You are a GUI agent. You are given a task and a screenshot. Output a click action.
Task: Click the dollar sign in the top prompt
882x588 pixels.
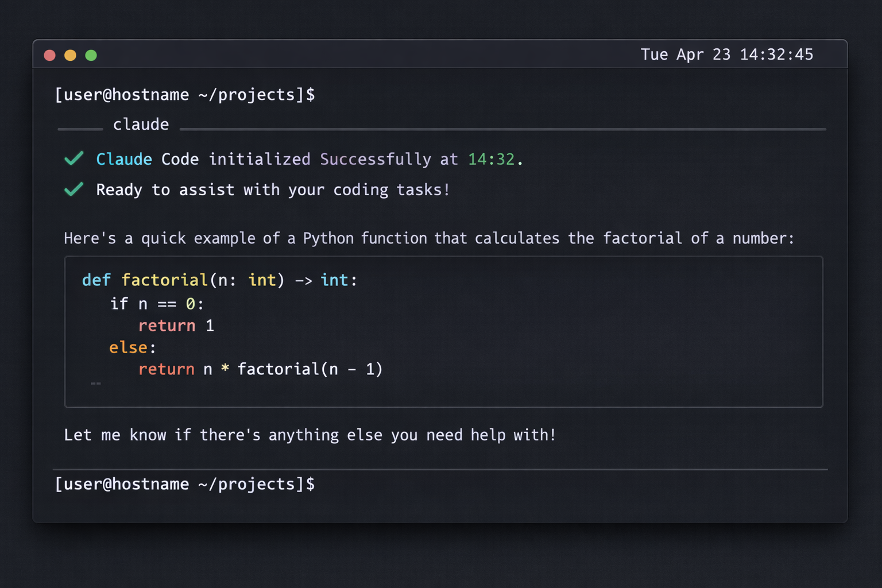click(x=311, y=95)
